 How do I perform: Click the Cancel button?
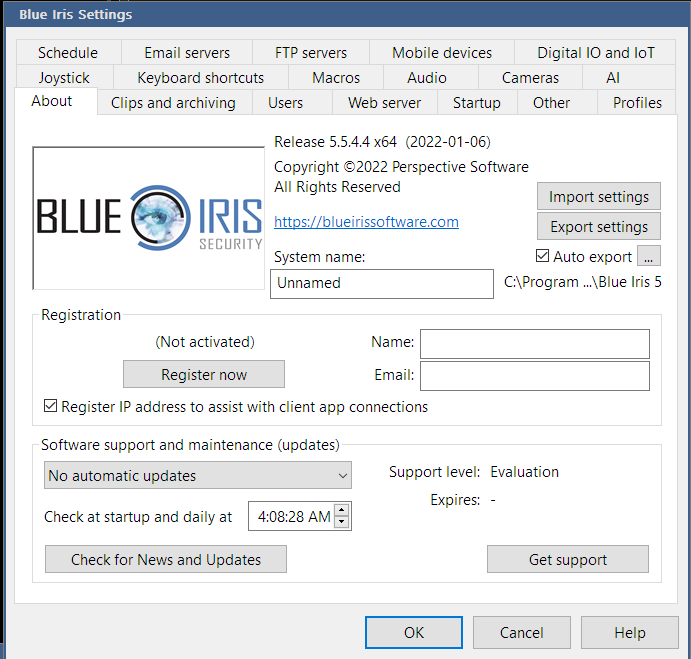(522, 633)
